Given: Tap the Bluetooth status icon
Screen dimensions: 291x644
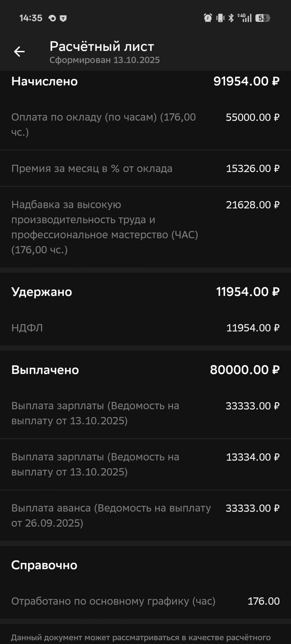Looking at the screenshot, I should pos(231,18).
